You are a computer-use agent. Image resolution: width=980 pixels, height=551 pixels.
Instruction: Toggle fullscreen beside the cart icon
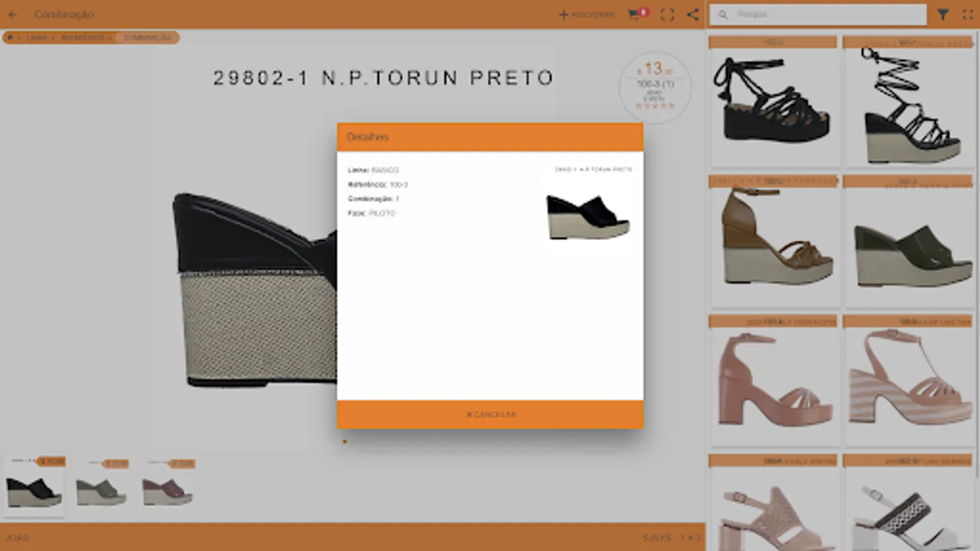pos(667,14)
